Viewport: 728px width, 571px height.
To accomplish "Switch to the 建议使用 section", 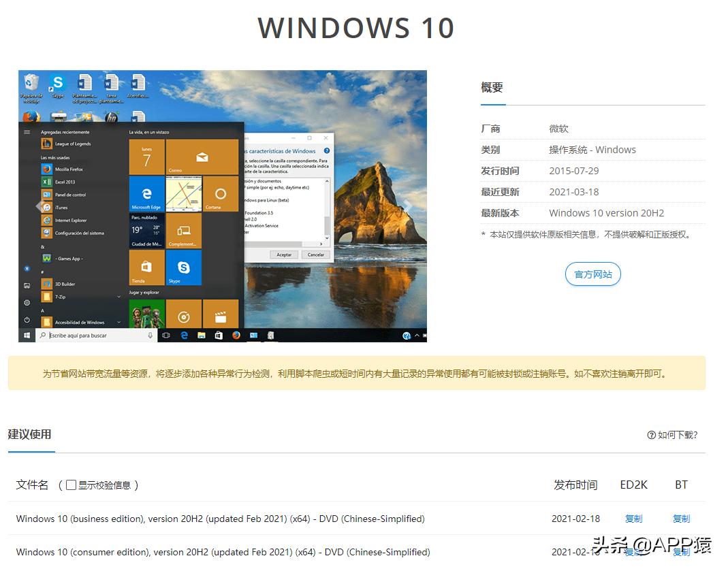I will (31, 434).
